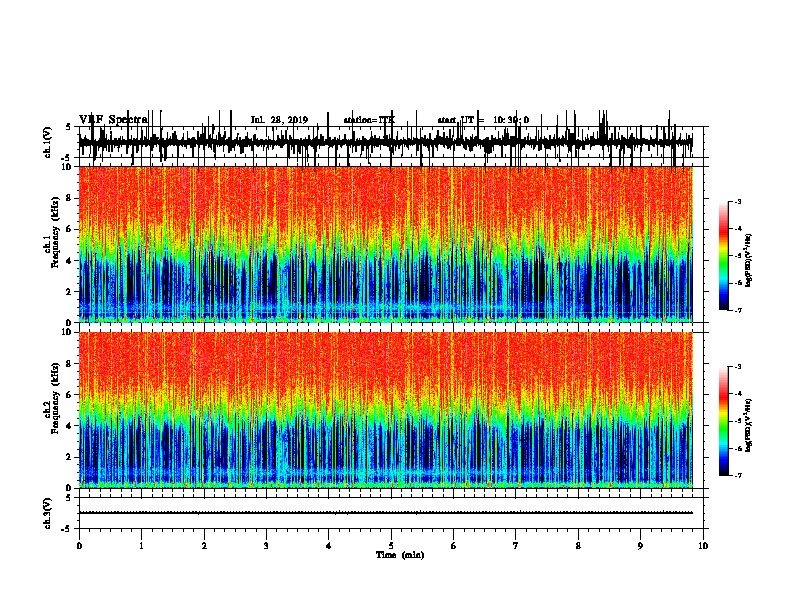Click the "ch.1 Frequency (kHz)" axis label

(52, 232)
